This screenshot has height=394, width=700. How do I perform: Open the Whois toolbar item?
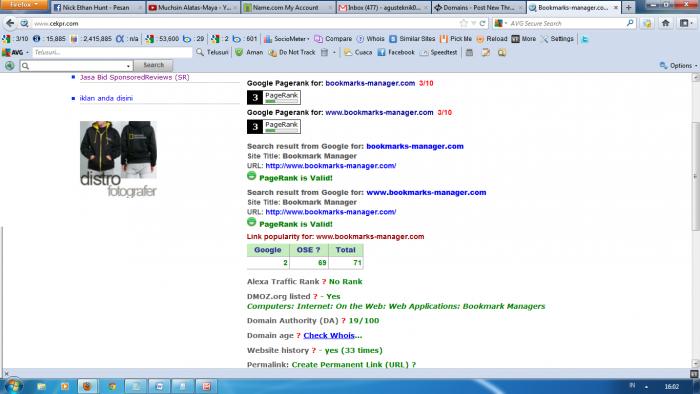[371, 39]
